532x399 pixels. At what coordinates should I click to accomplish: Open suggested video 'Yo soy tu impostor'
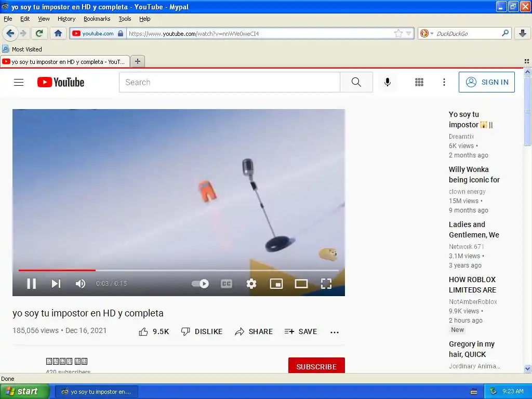point(471,119)
